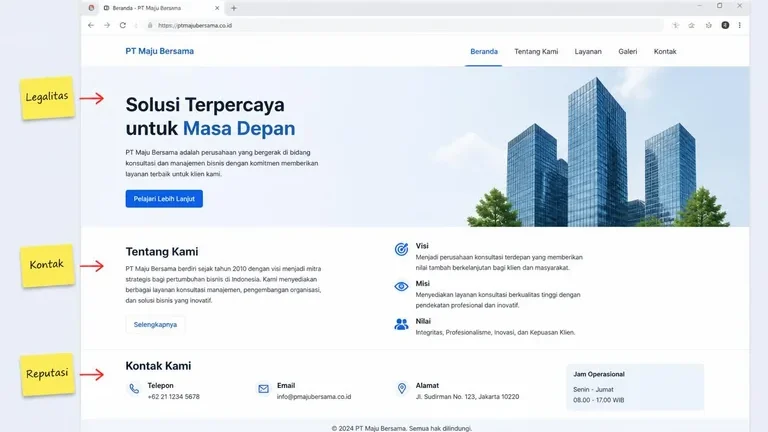The width and height of the screenshot is (768, 432).
Task: Click the bookmark star icon in toolbar
Action: point(692,25)
